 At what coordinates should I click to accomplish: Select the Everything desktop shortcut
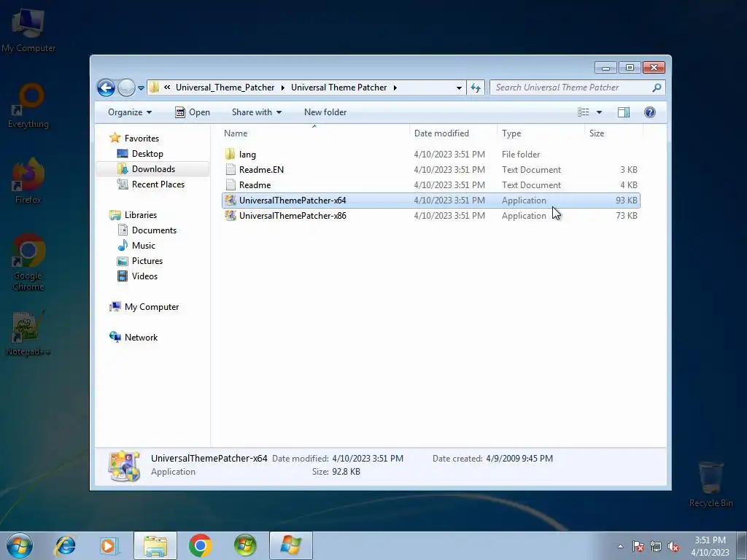[28, 106]
